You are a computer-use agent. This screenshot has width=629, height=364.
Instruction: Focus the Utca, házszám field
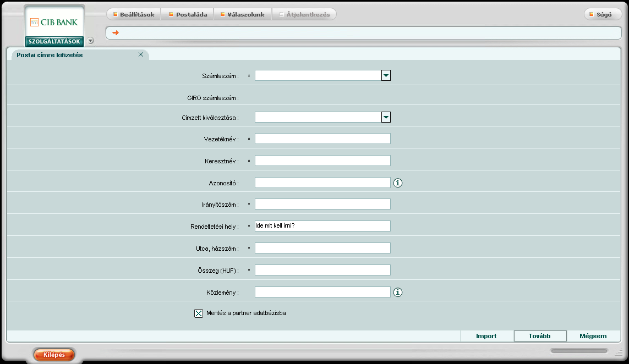tap(322, 248)
